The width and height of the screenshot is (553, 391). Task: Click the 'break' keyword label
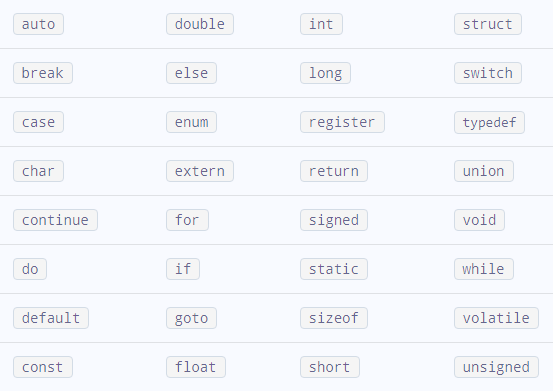[x=43, y=73]
